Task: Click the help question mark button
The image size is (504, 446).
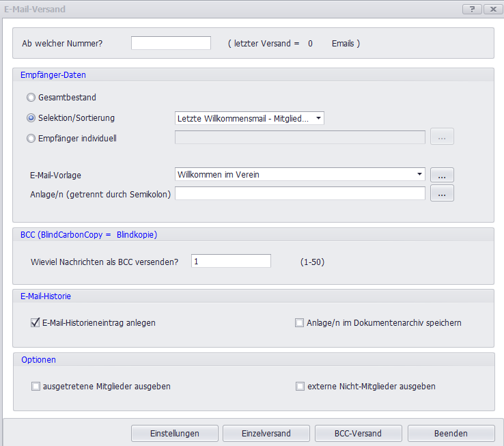Action: [x=471, y=9]
